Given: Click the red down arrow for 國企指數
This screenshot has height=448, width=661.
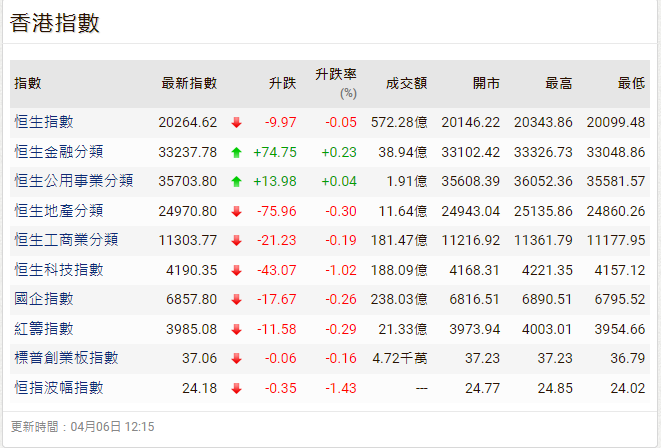Looking at the screenshot, I should coord(236,299).
